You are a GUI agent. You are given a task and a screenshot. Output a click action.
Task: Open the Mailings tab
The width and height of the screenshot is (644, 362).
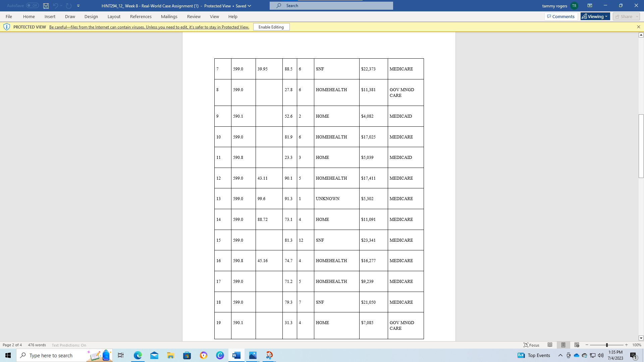pos(169,16)
